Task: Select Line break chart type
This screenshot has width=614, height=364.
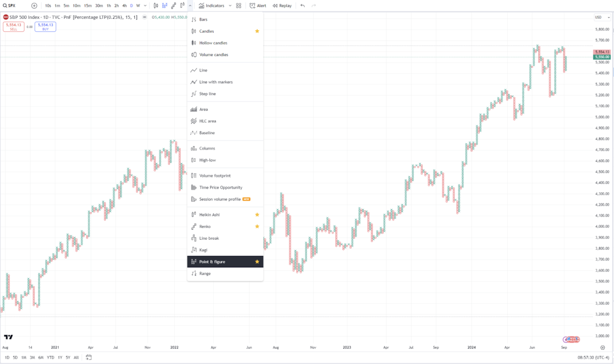Action: [x=209, y=238]
